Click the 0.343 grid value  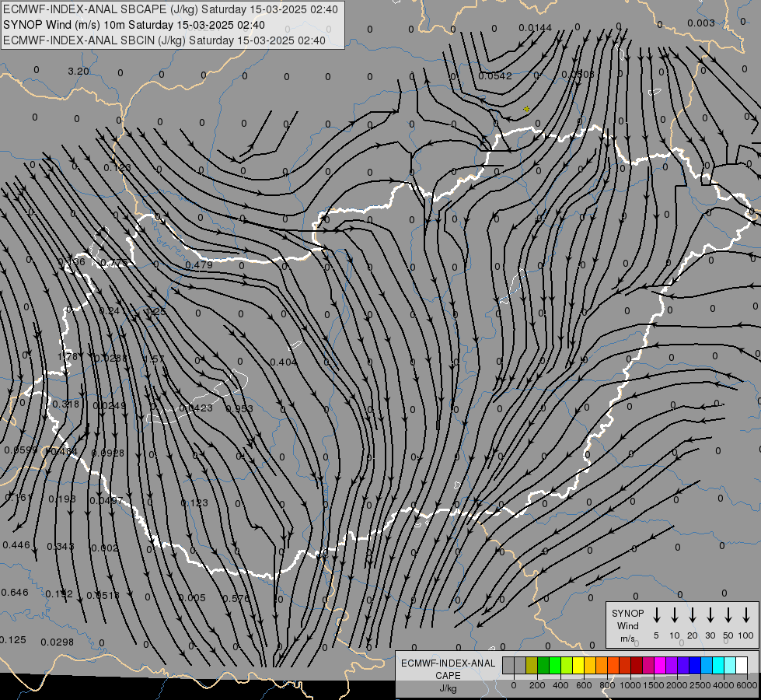(60, 547)
